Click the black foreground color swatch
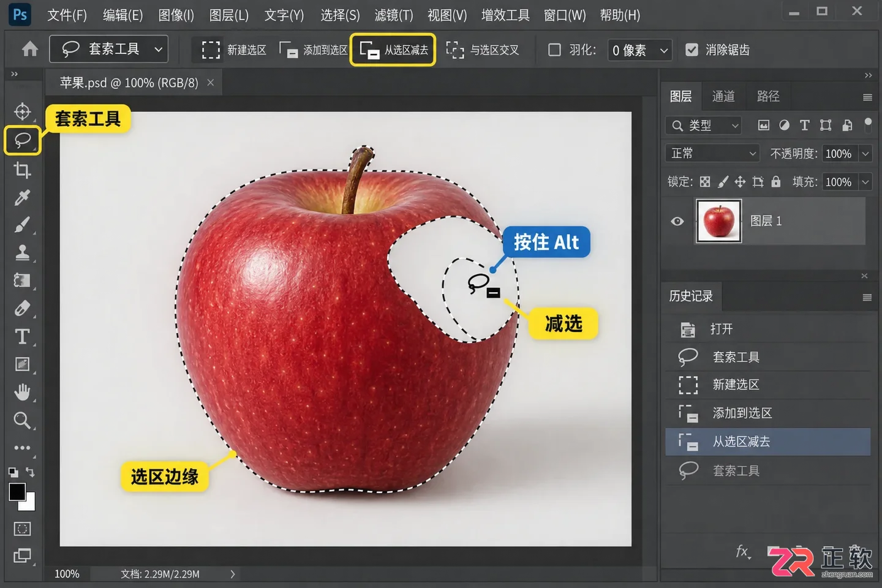The height and width of the screenshot is (588, 882). pyautogui.click(x=17, y=491)
